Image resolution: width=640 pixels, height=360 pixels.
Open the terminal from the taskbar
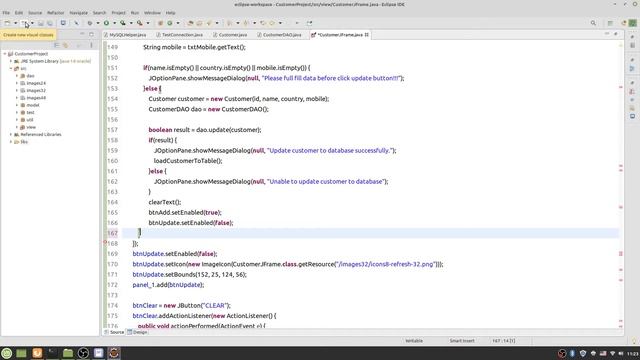point(52,353)
